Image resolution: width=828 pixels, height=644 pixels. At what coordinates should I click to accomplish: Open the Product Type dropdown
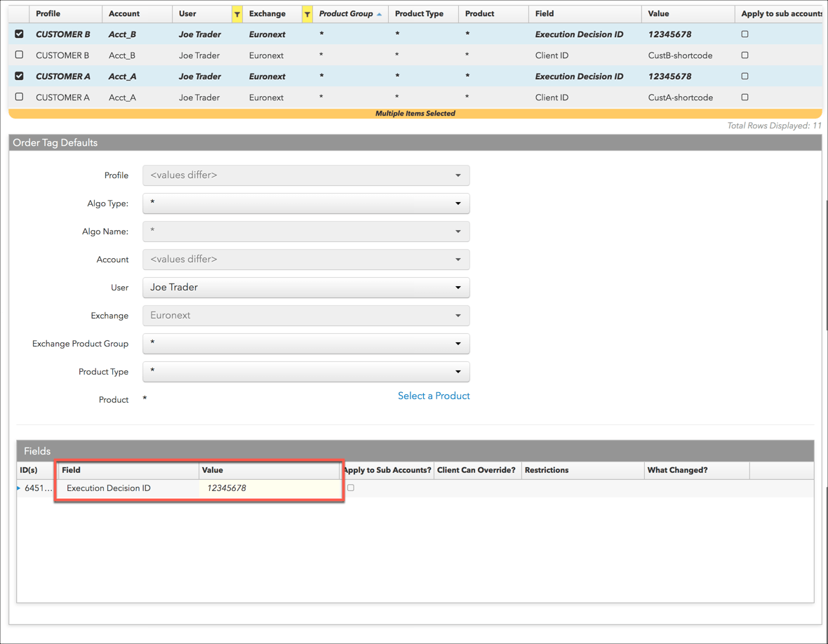(x=306, y=371)
